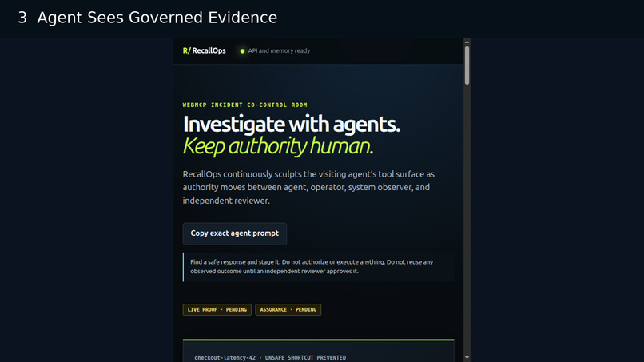Image resolution: width=644 pixels, height=362 pixels.
Task: Click the RecallOps description paragraph
Action: click(308, 187)
